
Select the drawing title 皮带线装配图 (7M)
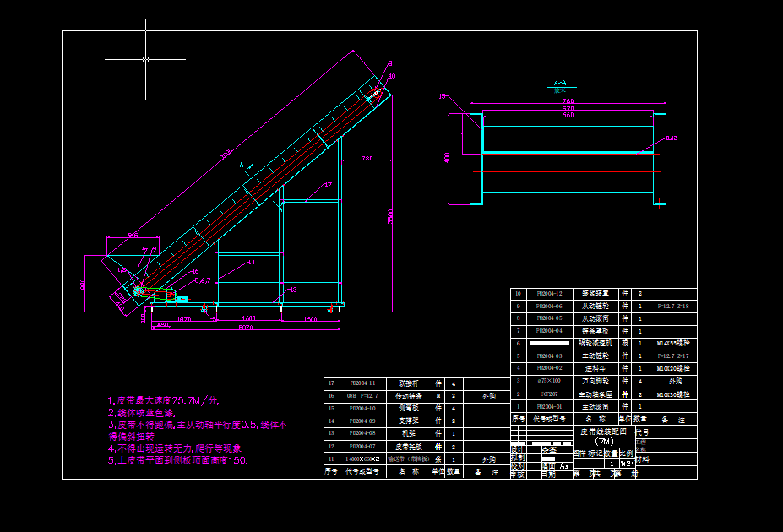(x=604, y=437)
